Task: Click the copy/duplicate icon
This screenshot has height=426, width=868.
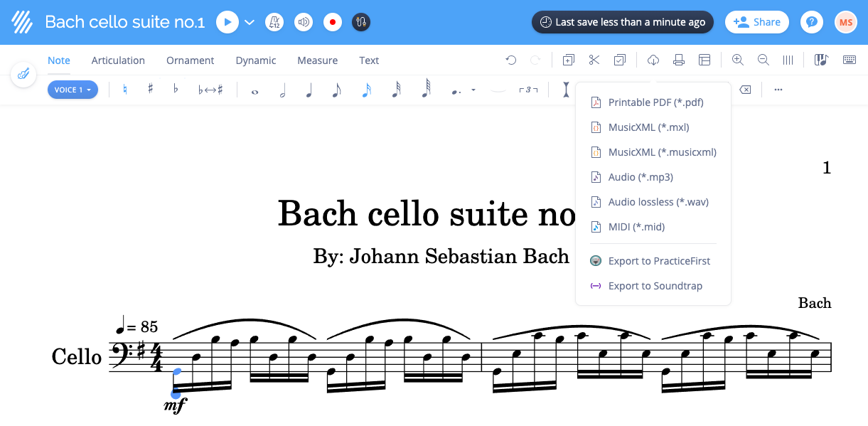Action: click(x=568, y=60)
